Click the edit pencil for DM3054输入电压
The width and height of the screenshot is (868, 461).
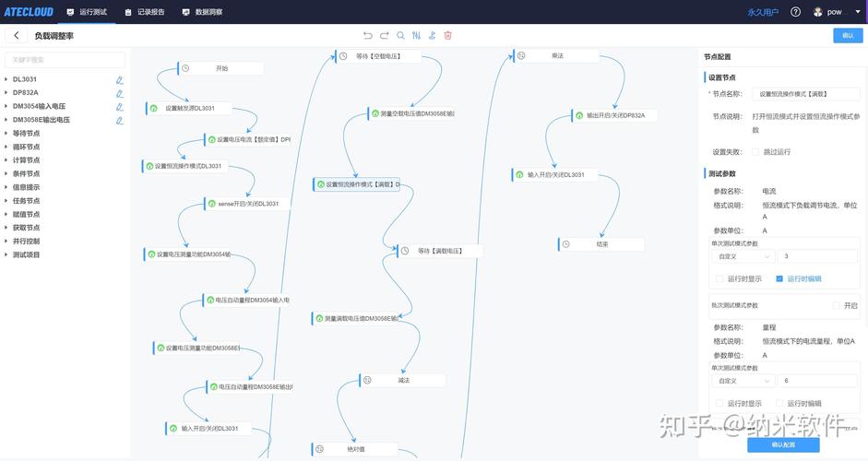click(x=120, y=107)
